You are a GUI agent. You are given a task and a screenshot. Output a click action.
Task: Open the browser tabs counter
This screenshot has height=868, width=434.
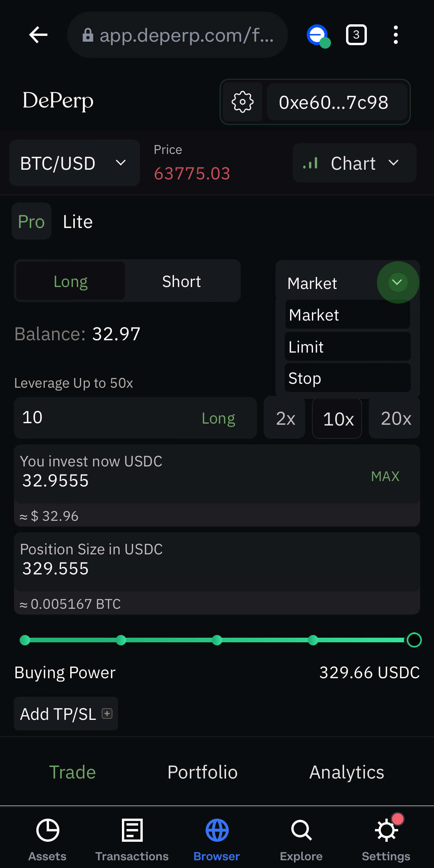(356, 35)
